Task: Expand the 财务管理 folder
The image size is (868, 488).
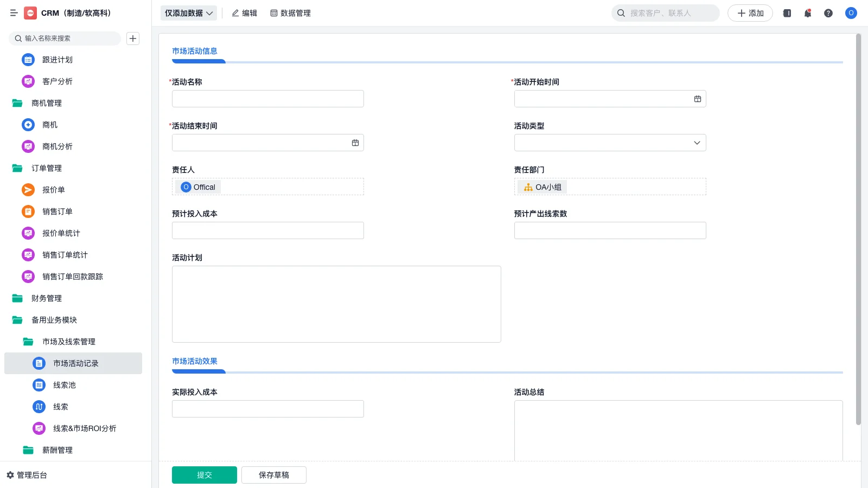Action: (x=46, y=298)
